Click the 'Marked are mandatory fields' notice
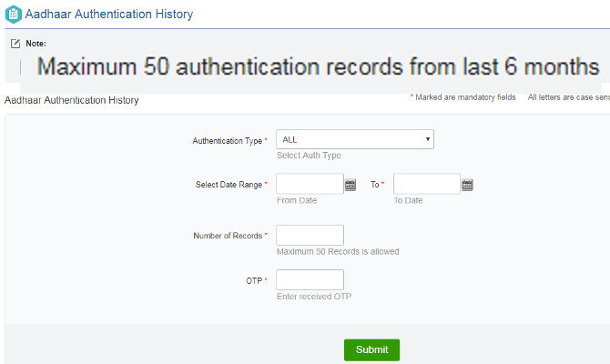 465,97
